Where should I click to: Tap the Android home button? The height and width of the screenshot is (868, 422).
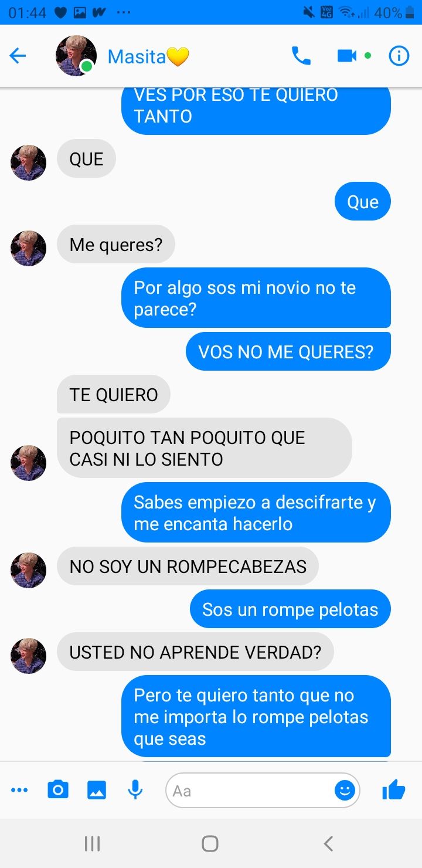click(210, 843)
